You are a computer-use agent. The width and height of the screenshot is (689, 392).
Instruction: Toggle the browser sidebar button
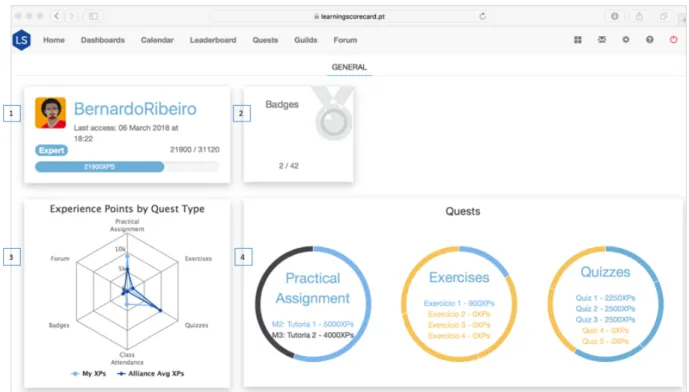93,16
